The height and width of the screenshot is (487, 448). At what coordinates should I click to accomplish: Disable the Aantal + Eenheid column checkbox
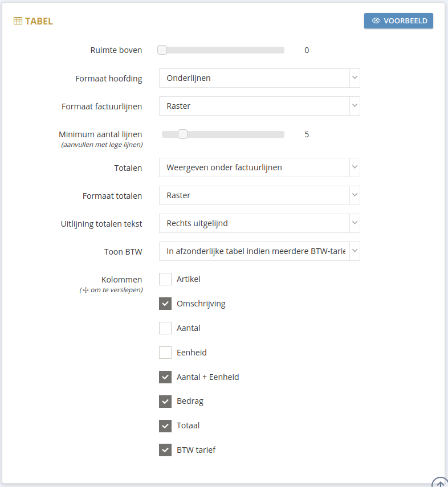coord(165,377)
